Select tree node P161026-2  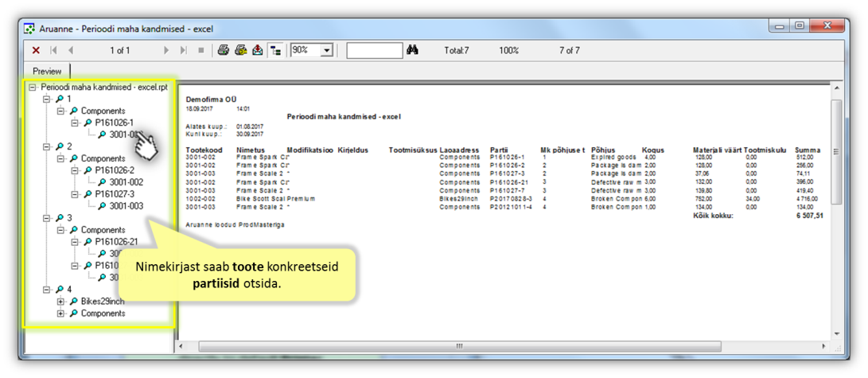[x=114, y=170]
